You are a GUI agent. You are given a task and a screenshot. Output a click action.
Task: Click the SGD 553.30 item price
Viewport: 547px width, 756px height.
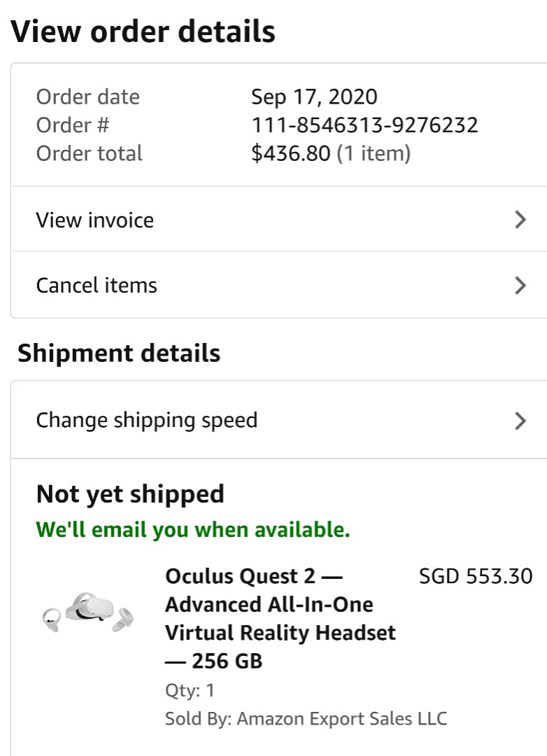476,576
